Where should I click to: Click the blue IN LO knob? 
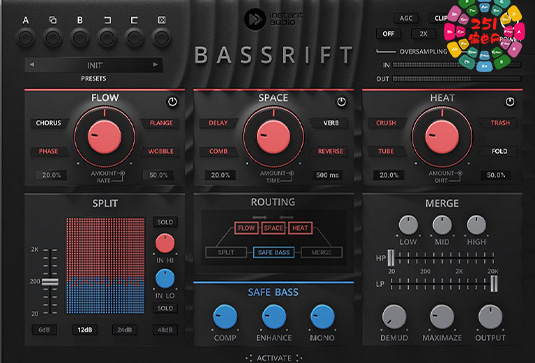165,278
